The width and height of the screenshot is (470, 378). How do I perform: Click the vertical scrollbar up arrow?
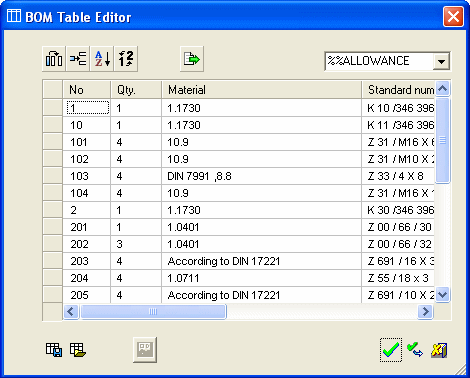point(443,89)
